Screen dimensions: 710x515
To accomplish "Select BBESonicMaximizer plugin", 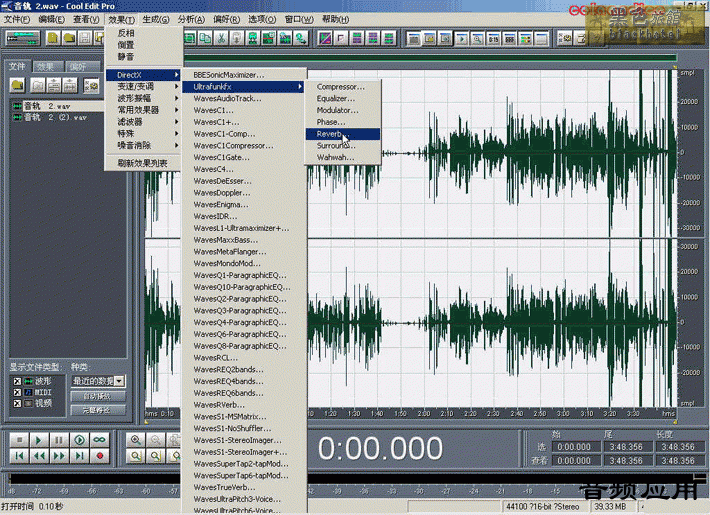I will [244, 75].
